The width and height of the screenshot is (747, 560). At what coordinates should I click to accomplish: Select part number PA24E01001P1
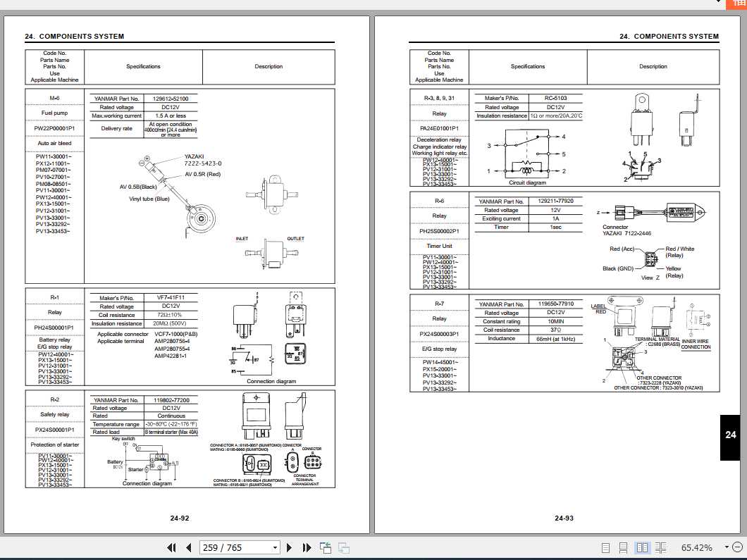[439, 128]
